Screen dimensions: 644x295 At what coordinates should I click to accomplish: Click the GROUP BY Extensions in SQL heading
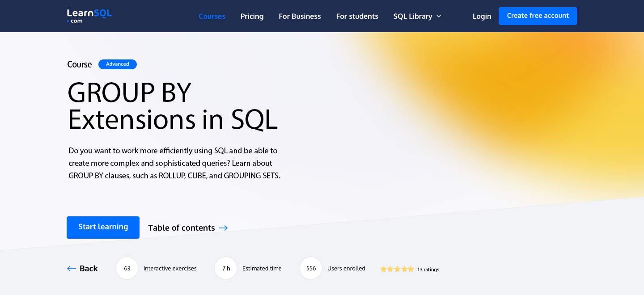(x=173, y=106)
